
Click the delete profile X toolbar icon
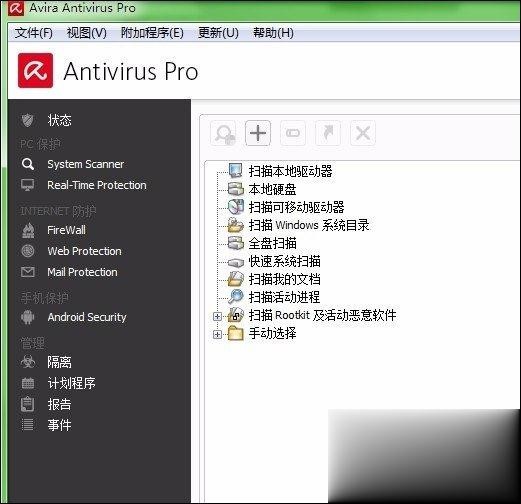pos(363,133)
